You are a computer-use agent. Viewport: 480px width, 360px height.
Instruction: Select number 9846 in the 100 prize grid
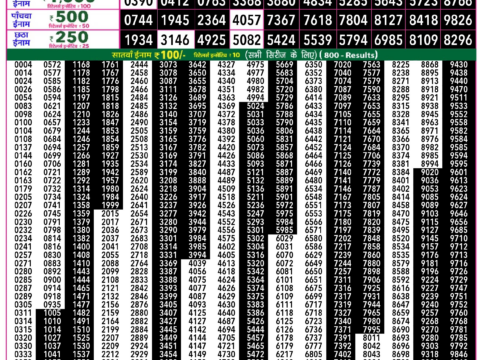tap(459, 354)
